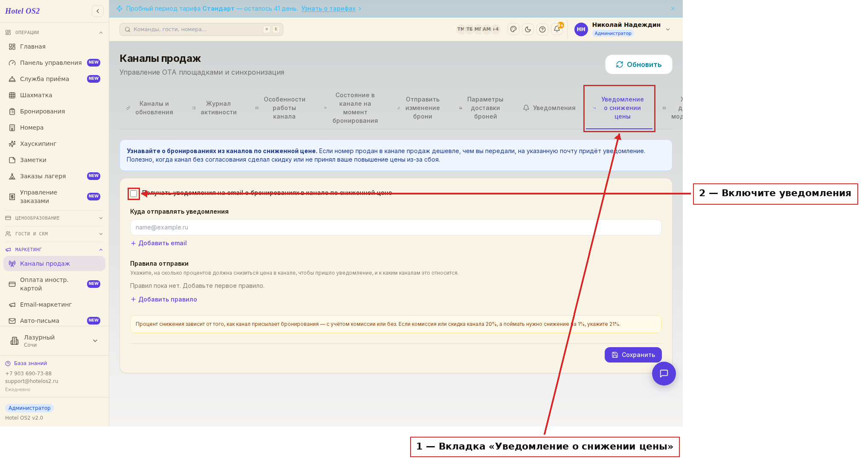
Task: Collapse the ОПЕРАЦИИ sidebar section
Action: pyautogui.click(x=54, y=32)
